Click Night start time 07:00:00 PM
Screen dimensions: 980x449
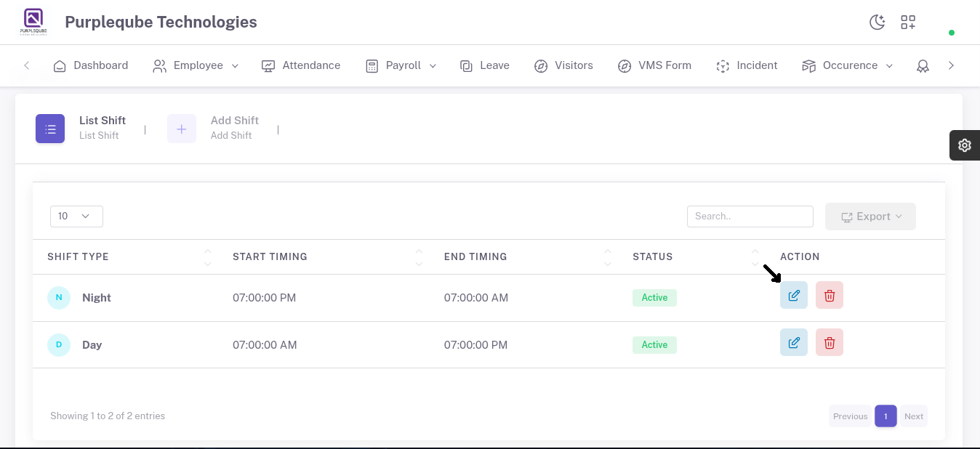click(264, 298)
